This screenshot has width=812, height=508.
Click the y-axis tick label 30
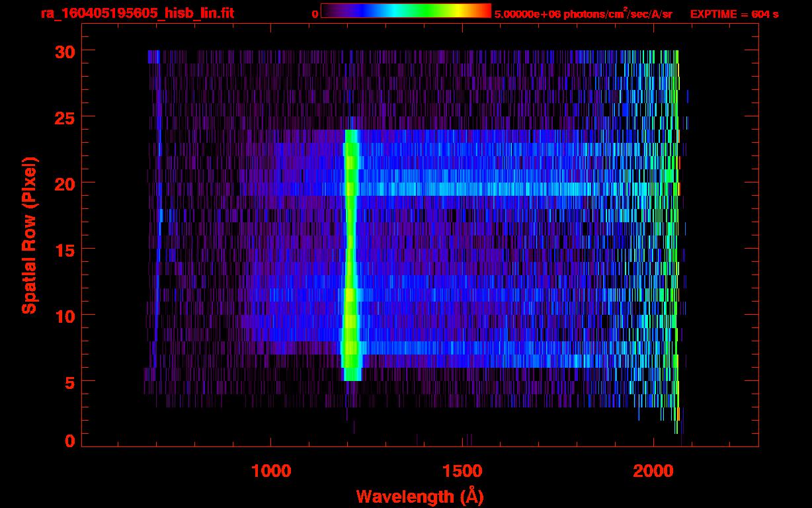click(x=64, y=51)
